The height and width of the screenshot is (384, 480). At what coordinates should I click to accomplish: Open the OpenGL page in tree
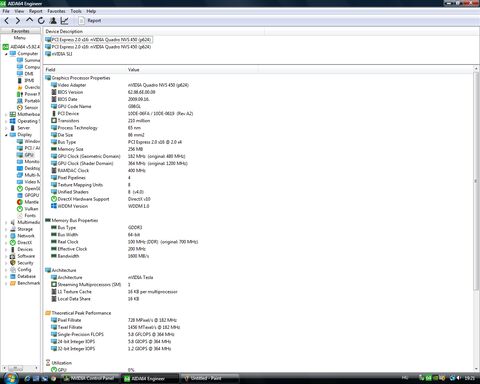(x=28, y=188)
